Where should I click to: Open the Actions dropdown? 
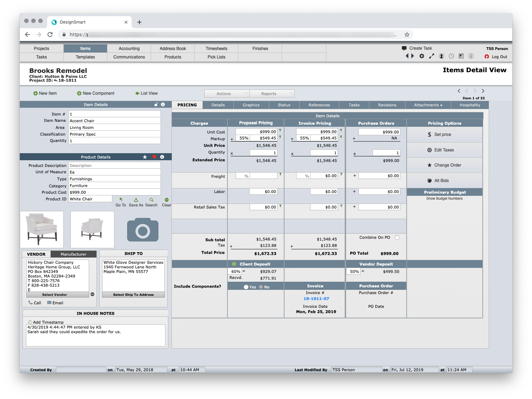point(227,94)
